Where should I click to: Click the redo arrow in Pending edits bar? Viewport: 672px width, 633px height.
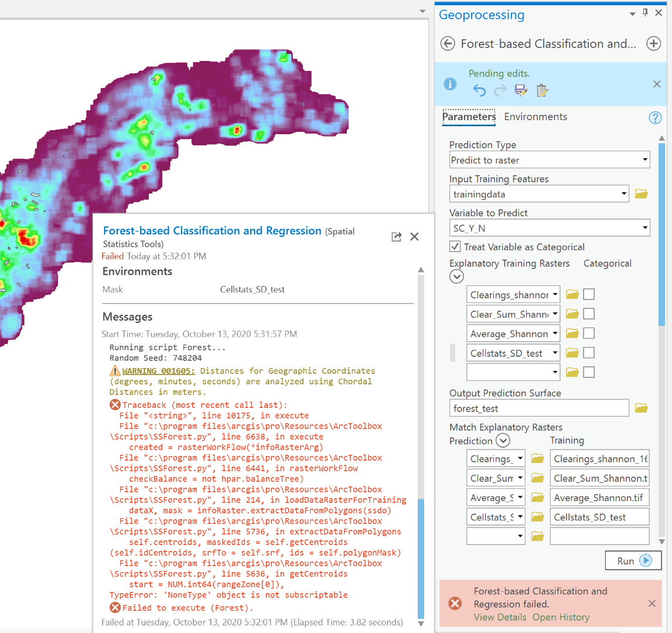[x=500, y=90]
